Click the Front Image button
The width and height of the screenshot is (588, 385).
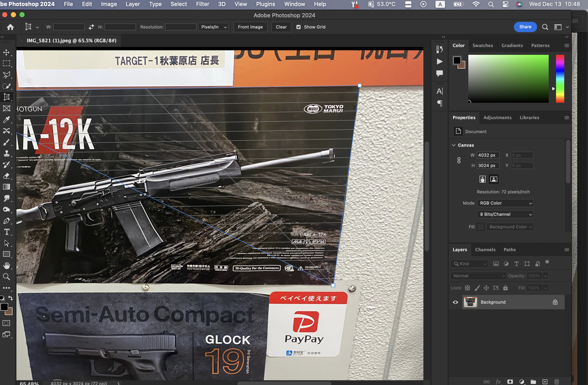click(x=250, y=27)
